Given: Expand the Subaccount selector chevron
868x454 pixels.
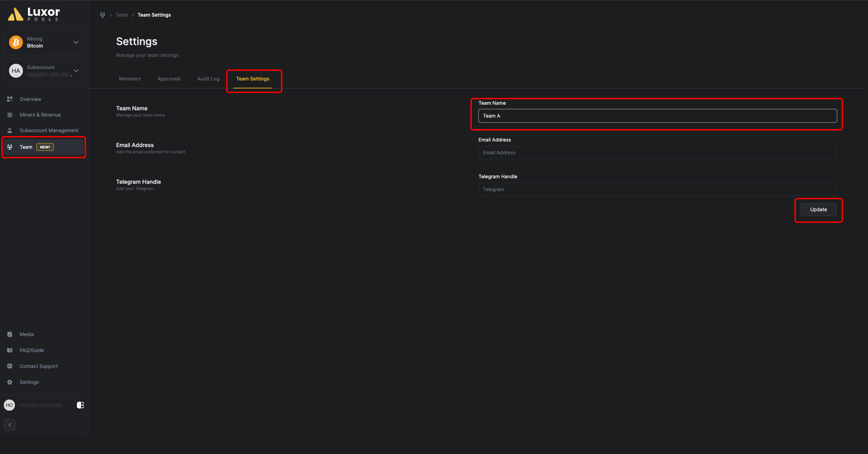Looking at the screenshot, I should 76,71.
